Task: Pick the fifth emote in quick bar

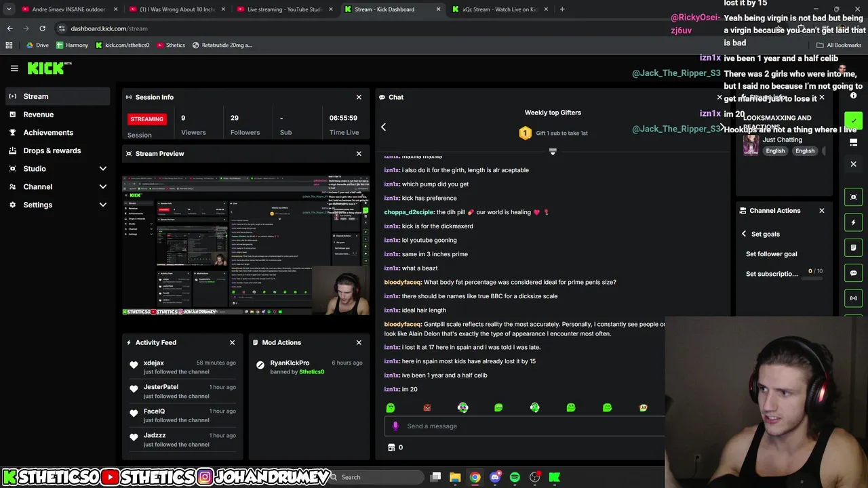Action: [x=534, y=407]
